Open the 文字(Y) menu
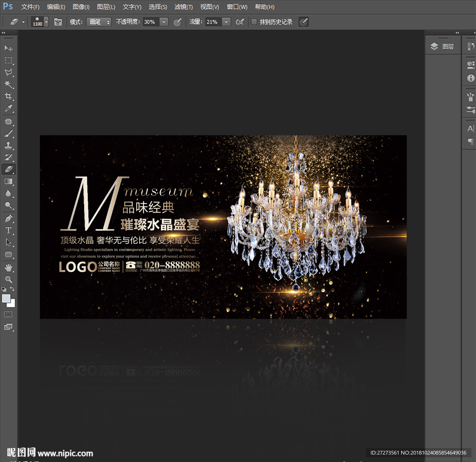476x462 pixels. click(132, 7)
